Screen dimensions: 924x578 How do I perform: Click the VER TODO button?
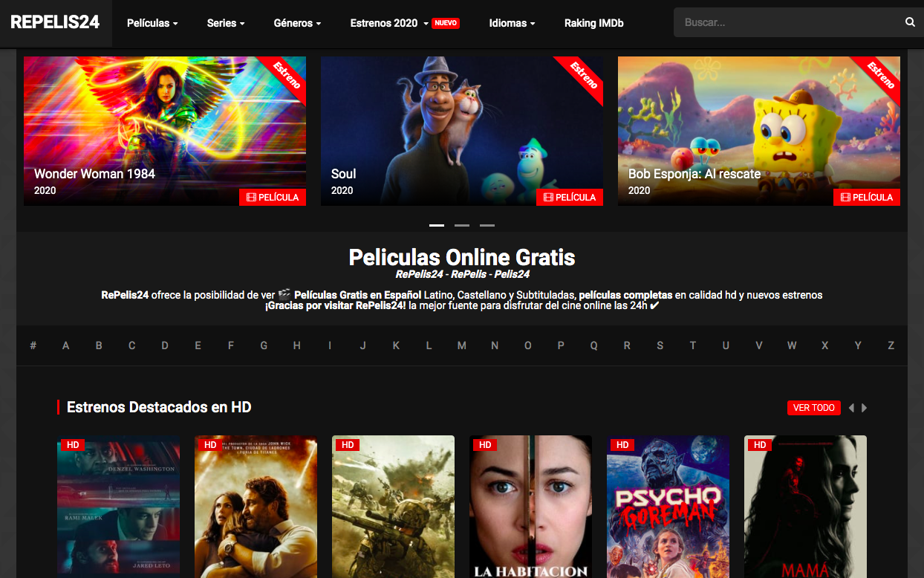pos(814,408)
